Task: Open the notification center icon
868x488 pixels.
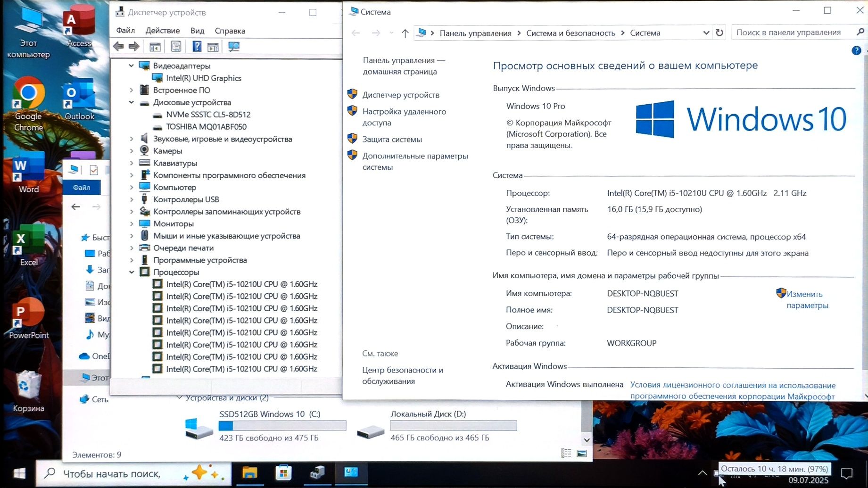Action: click(847, 473)
